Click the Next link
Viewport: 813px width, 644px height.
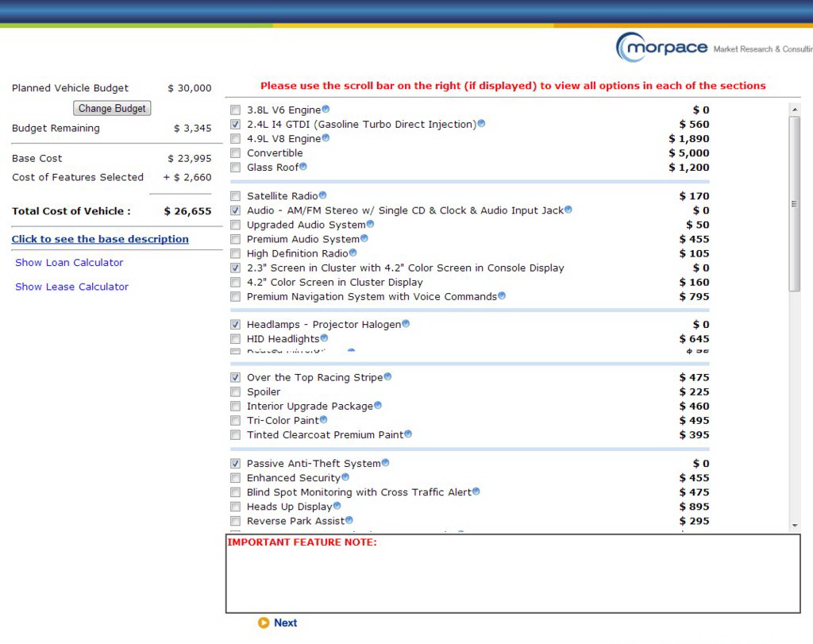(x=285, y=623)
